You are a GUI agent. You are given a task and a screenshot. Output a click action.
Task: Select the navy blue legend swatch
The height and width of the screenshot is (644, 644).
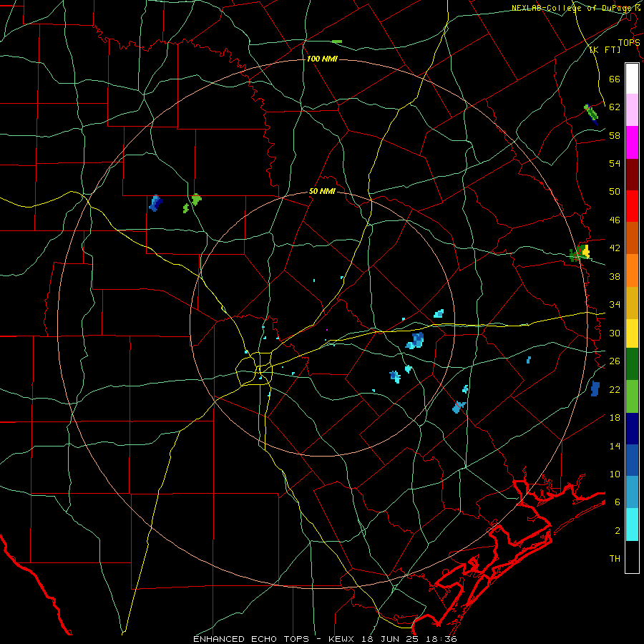pyautogui.click(x=632, y=429)
